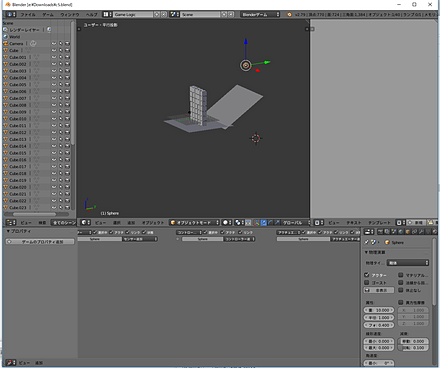Click the scene browse icon in header
Image resolution: width=440 pixels, height=368 pixels.
tap(175, 14)
